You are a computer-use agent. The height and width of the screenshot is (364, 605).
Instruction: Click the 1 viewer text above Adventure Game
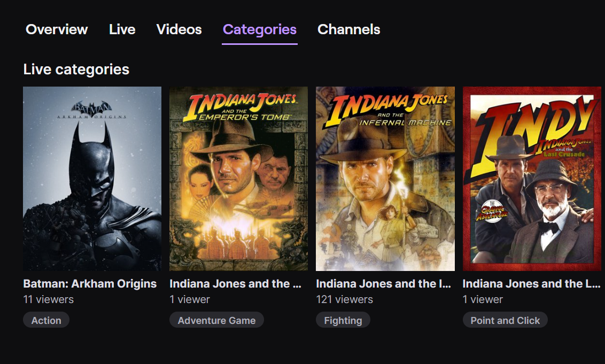tap(190, 299)
